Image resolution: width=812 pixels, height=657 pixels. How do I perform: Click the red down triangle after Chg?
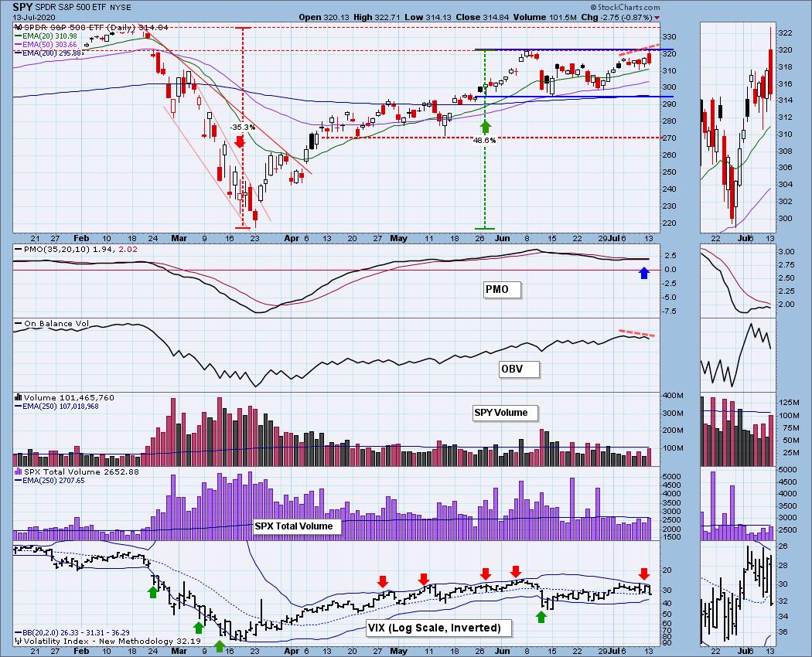pyautogui.click(x=657, y=18)
